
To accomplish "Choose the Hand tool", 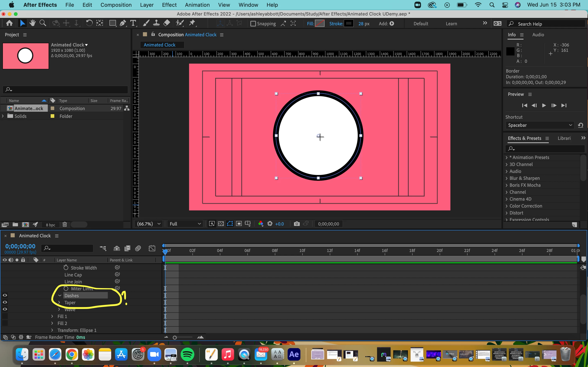I will coord(32,23).
